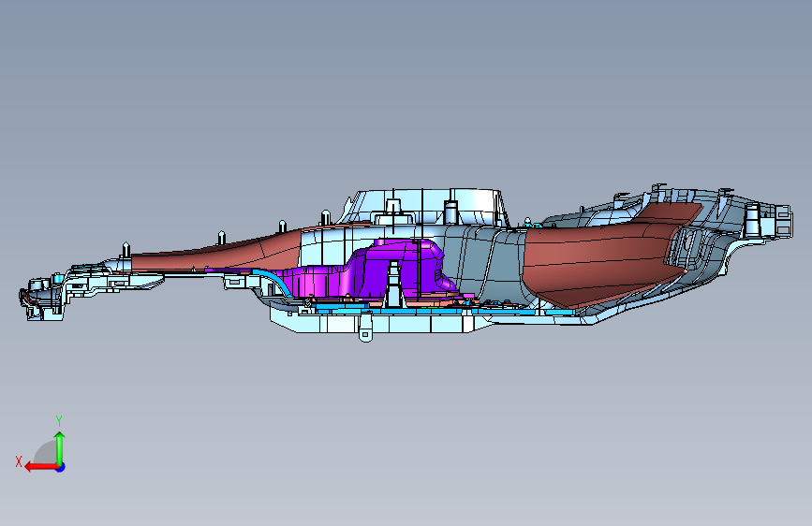Image resolution: width=812 pixels, height=526 pixels.
Task: Click the green Y axis arrow of the triad
Action: pyautogui.click(x=60, y=448)
